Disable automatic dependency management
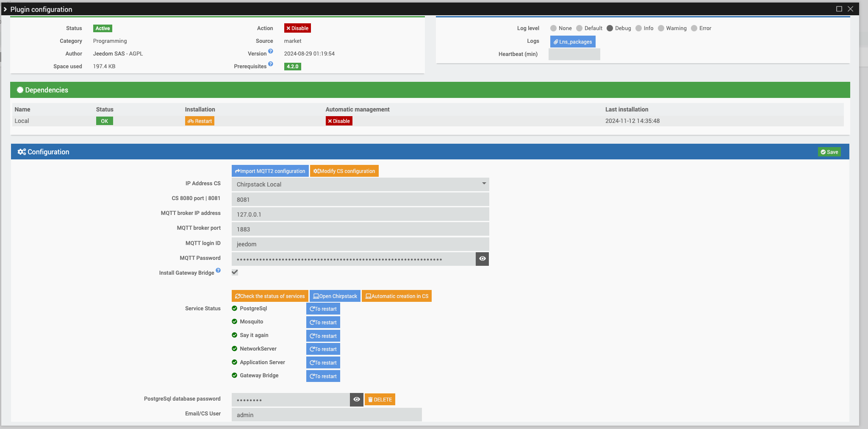Screen dimensions: 868x429 [339, 121]
